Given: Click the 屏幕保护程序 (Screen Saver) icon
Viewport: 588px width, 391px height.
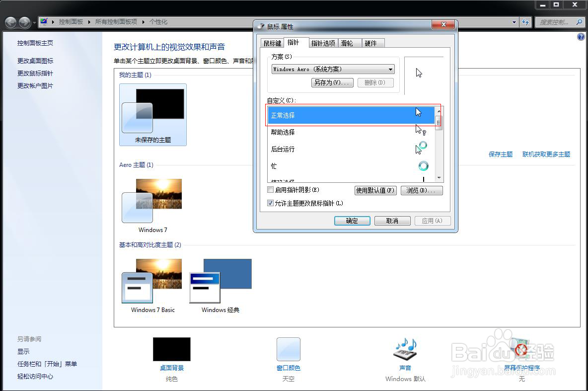Looking at the screenshot, I should point(521,349).
